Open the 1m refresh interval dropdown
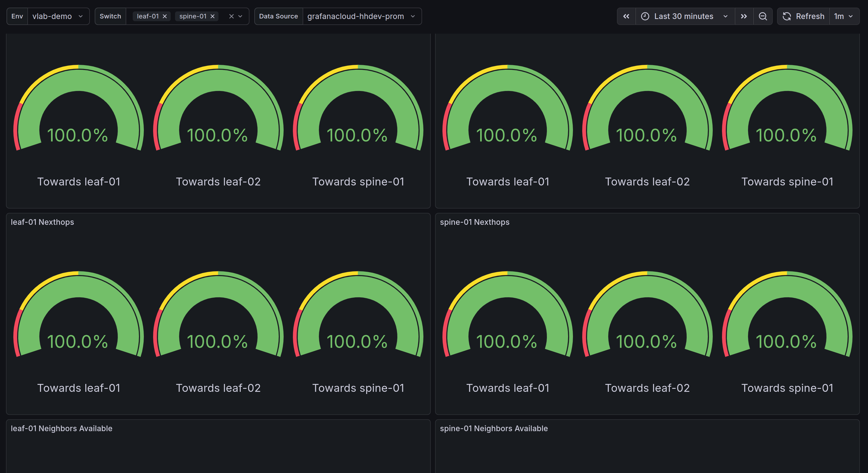This screenshot has height=473, width=868. (x=843, y=16)
